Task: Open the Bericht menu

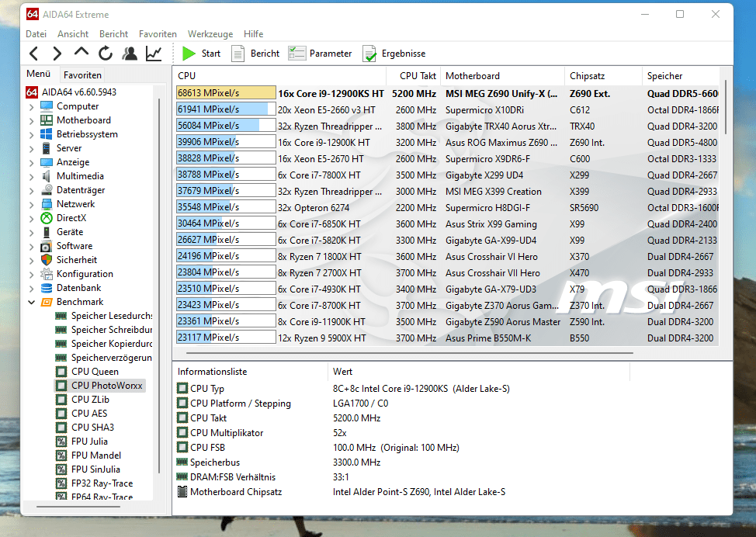Action: [114, 33]
